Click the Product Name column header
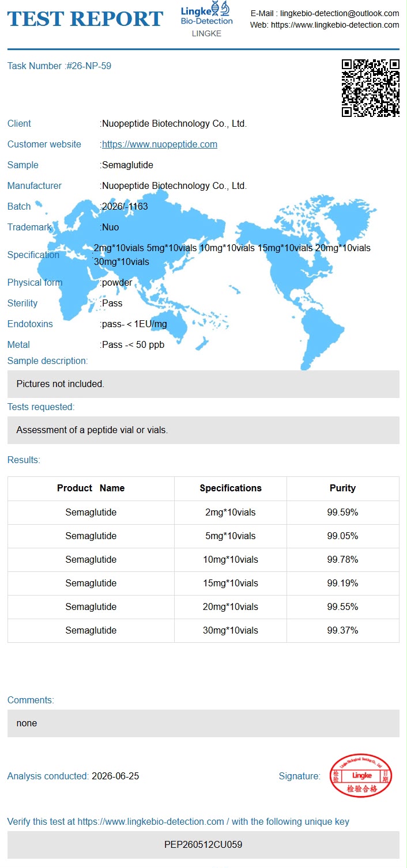Viewport: 407px width, 868px height. coord(91,488)
